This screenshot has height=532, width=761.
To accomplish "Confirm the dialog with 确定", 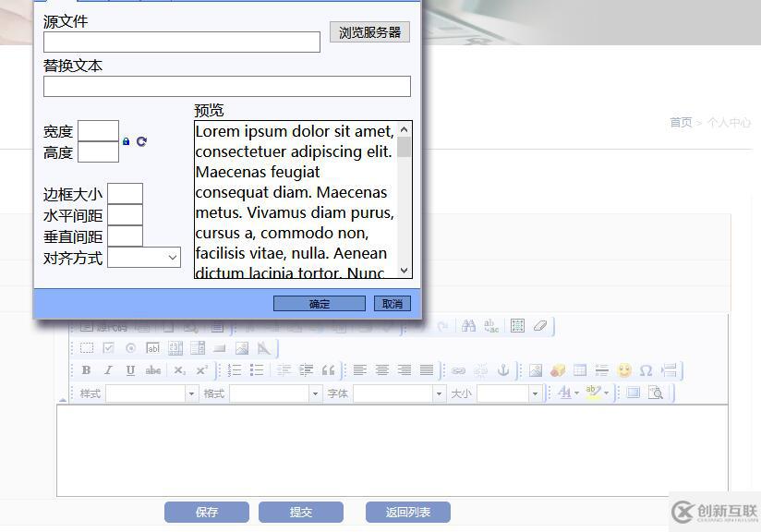I will coord(320,303).
